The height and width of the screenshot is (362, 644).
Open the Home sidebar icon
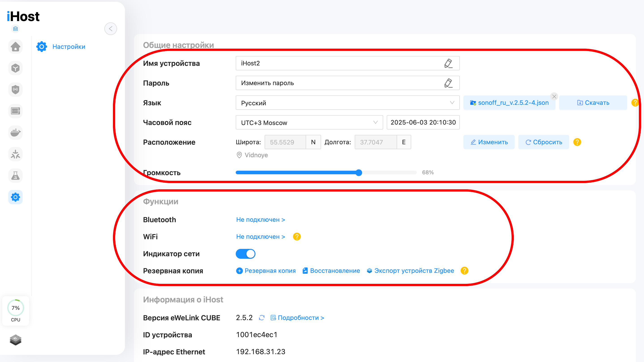pos(15,47)
